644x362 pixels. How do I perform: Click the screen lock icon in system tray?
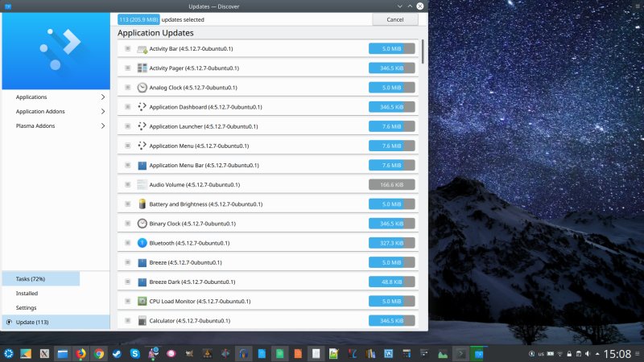pyautogui.click(x=569, y=354)
